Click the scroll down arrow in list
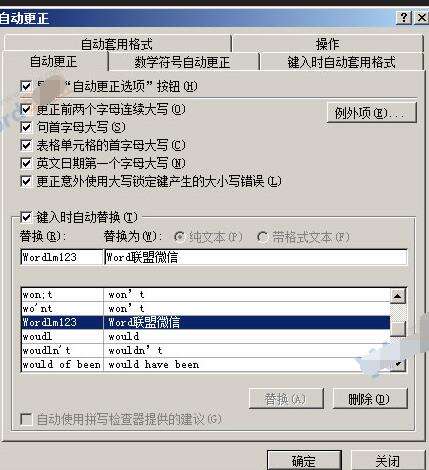 (x=398, y=364)
